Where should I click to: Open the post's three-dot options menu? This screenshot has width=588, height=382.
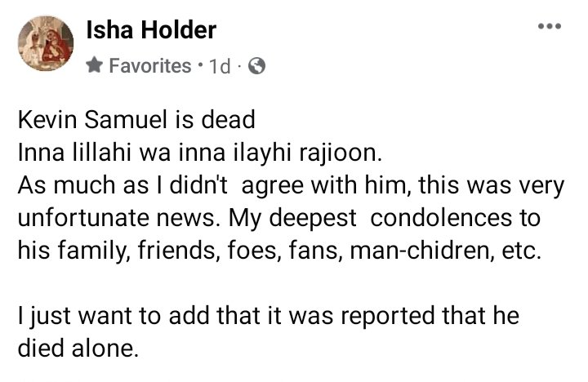coord(550,27)
